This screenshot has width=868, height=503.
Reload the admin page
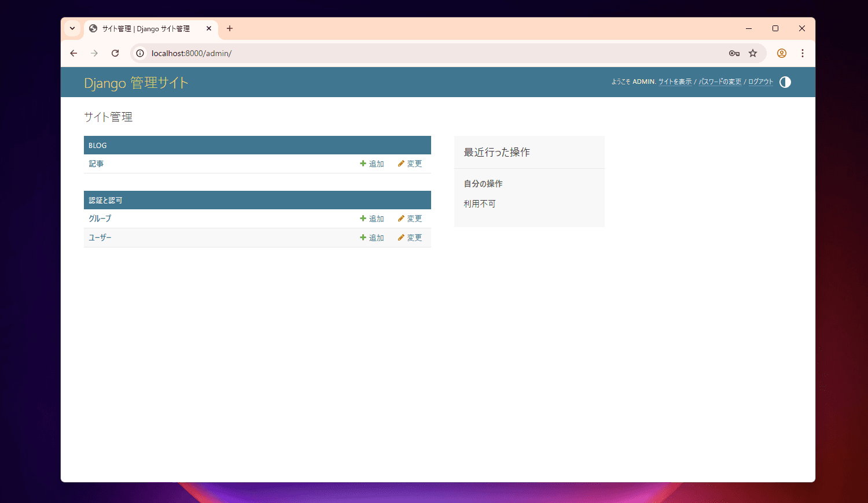pos(115,53)
